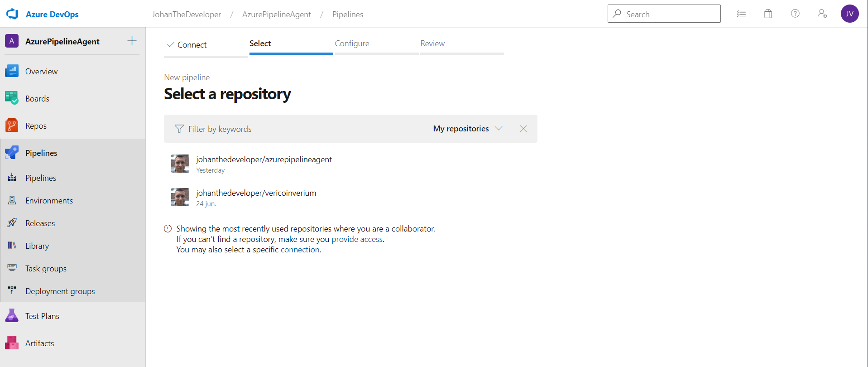Clear the filter with the X button
Viewport: 868px width, 367px height.
(523, 129)
